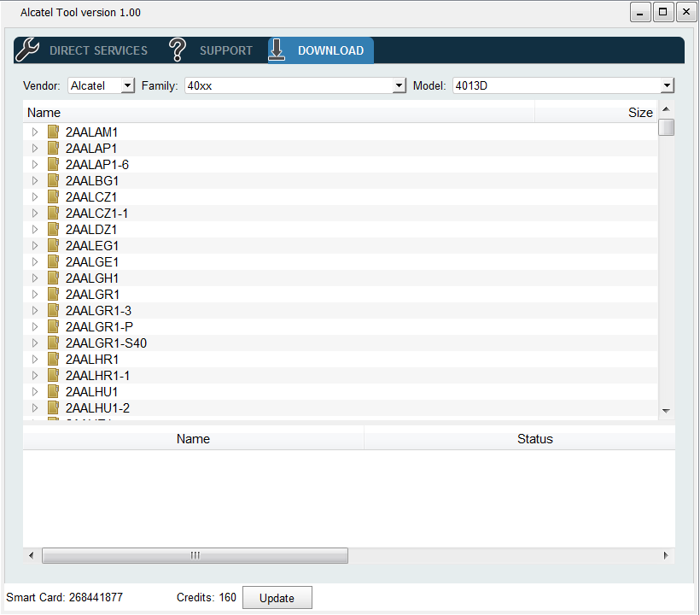Image resolution: width=700 pixels, height=615 pixels.
Task: Expand the 2AALCZ1-1 node
Action: [35, 213]
